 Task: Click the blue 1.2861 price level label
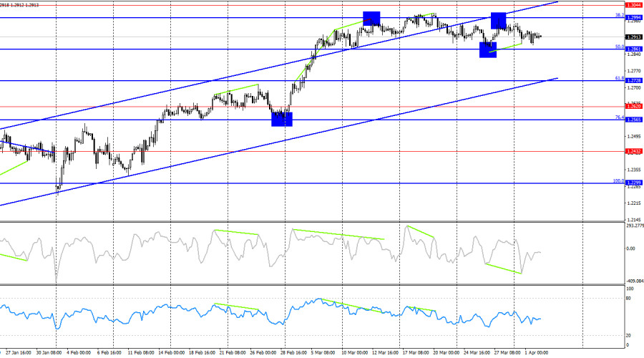[x=633, y=49]
